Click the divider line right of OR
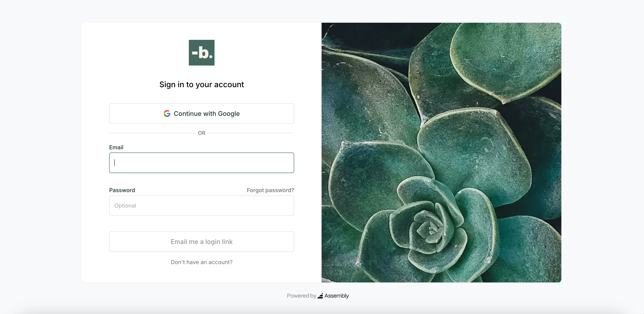Image resolution: width=644 pixels, height=314 pixels. (x=251, y=133)
